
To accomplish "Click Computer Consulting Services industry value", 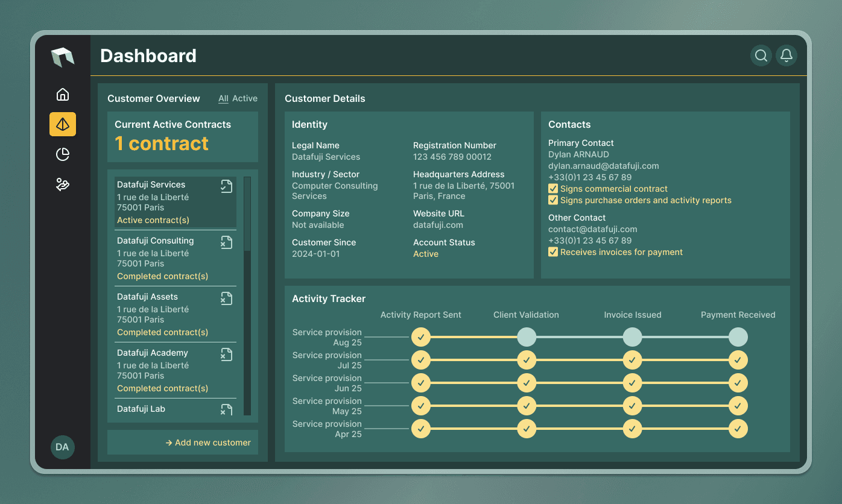I will [x=335, y=191].
